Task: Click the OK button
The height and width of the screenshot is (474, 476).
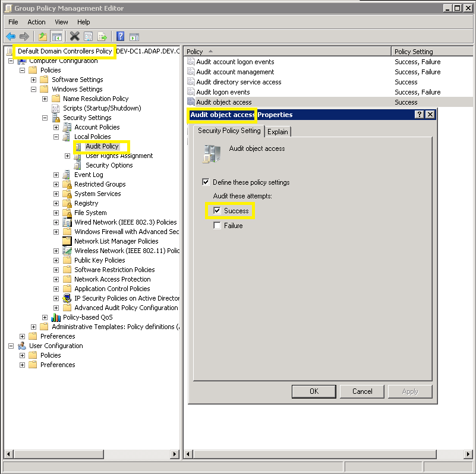Action: tap(314, 391)
